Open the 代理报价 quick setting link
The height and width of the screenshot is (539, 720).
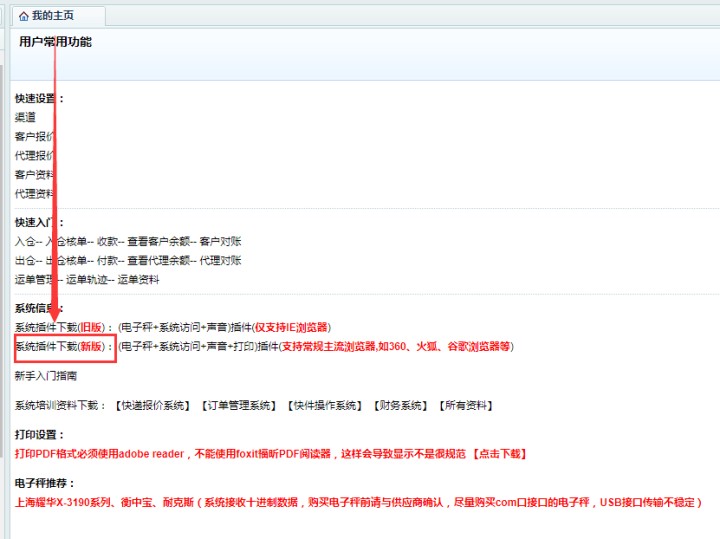coord(34,156)
